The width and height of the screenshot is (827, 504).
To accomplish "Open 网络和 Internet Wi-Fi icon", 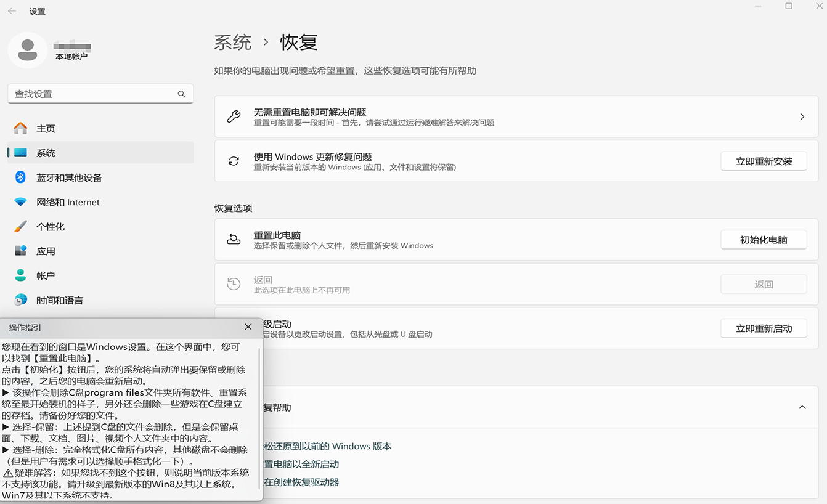I will point(20,202).
